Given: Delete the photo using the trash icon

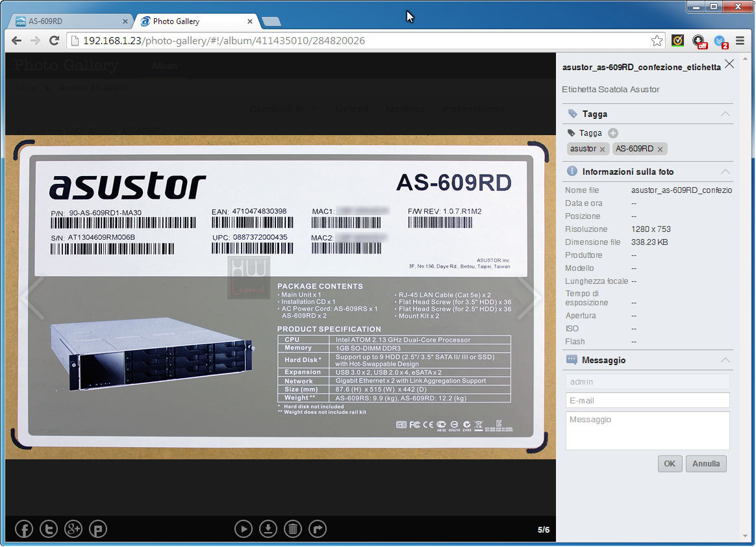Looking at the screenshot, I should [293, 529].
